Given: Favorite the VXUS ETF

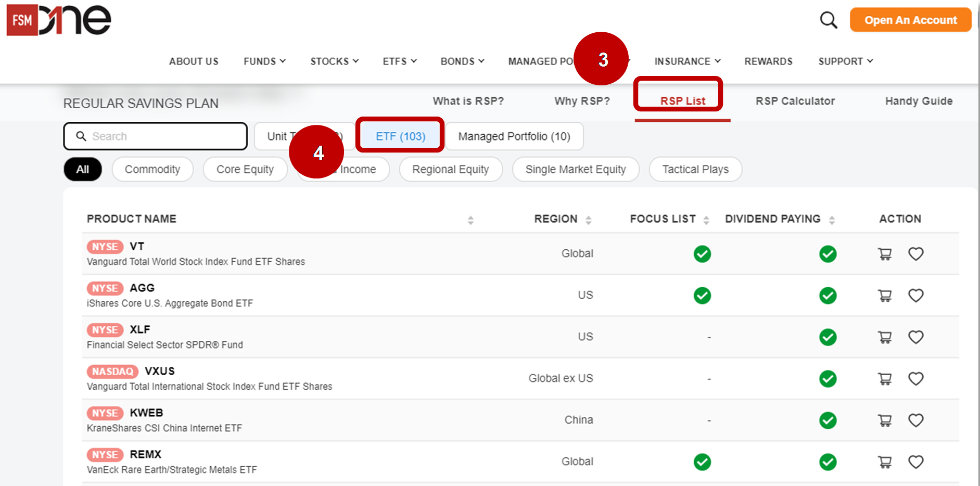Looking at the screenshot, I should coord(916,379).
